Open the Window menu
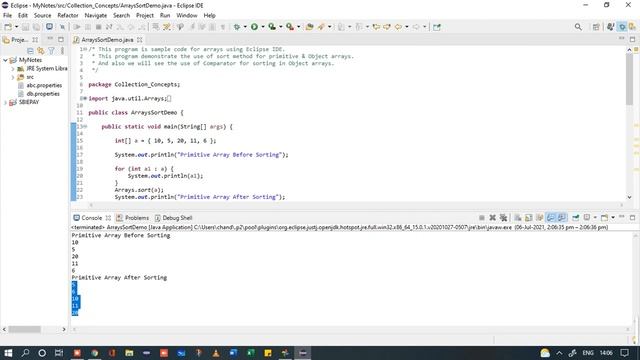 coord(187,16)
